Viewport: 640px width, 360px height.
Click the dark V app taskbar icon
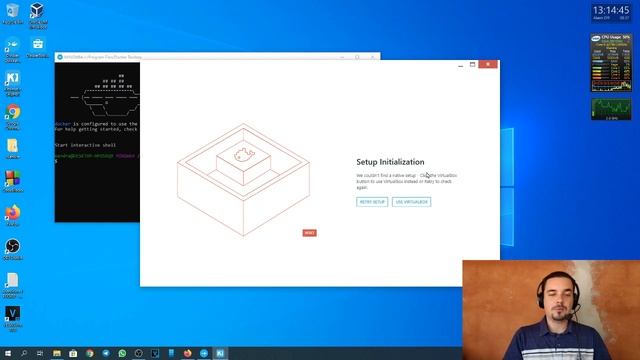155,353
